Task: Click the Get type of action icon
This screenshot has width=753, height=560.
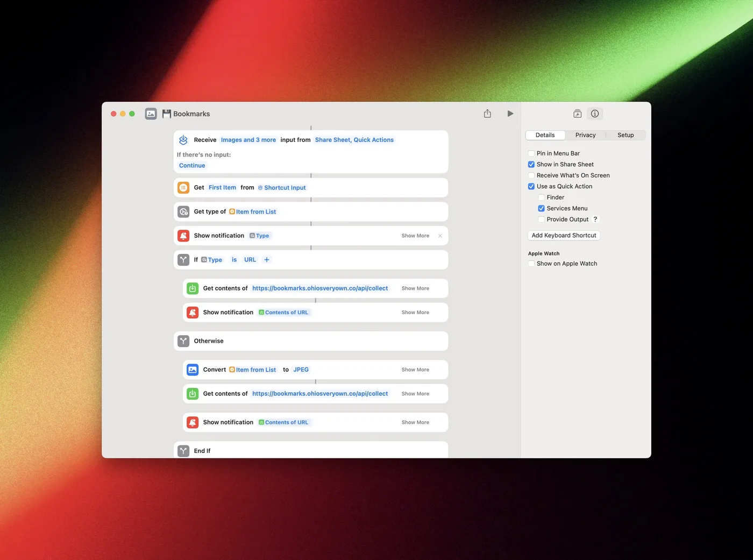Action: pos(183,211)
